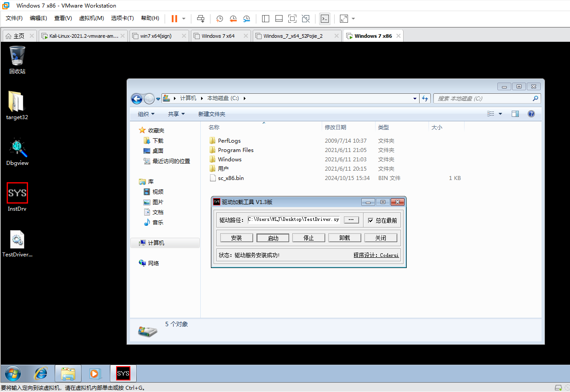The height and width of the screenshot is (392, 570).
Task: Expand the stretch display dropdown arrow
Action: click(x=353, y=19)
